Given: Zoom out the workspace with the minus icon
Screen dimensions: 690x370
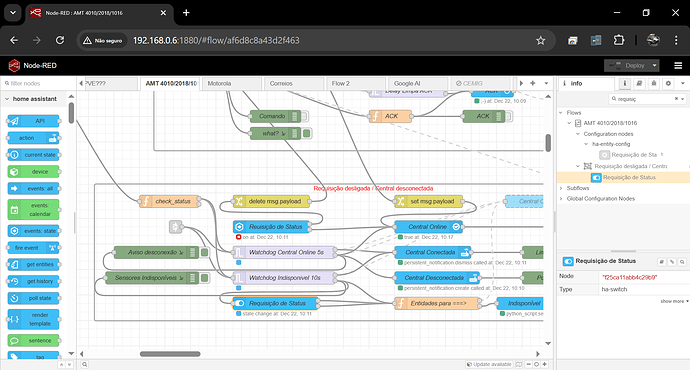Looking at the screenshot, I should tap(529, 364).
